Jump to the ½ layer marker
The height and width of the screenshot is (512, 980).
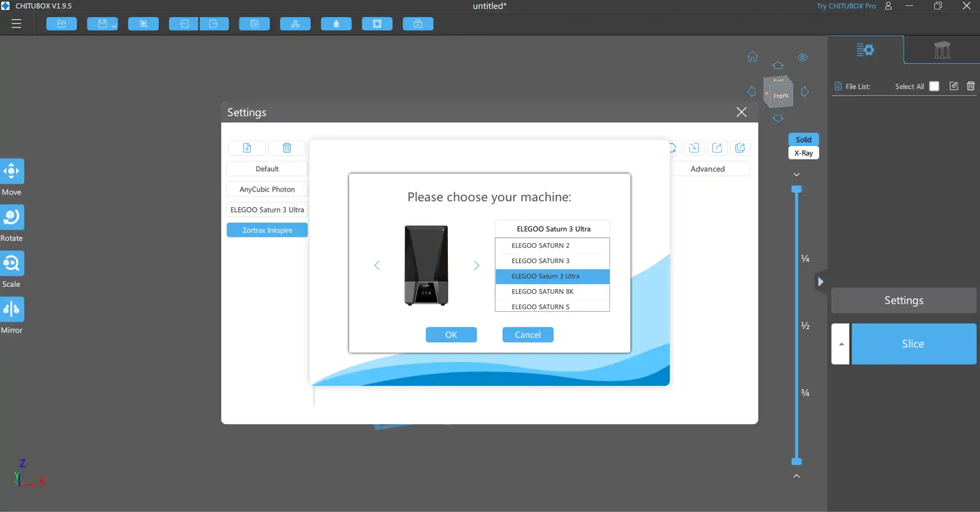805,325
